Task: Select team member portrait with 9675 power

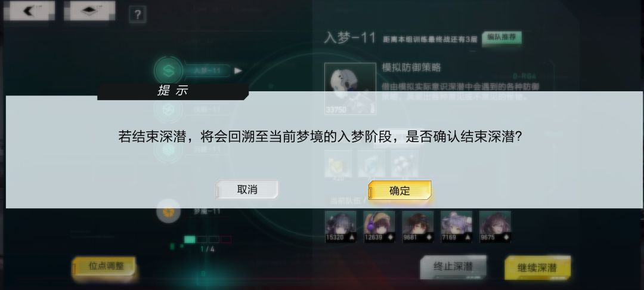Action: coord(495,226)
